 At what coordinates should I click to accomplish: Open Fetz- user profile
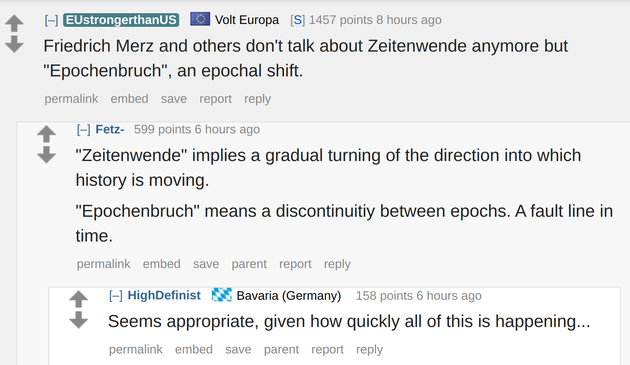110,129
